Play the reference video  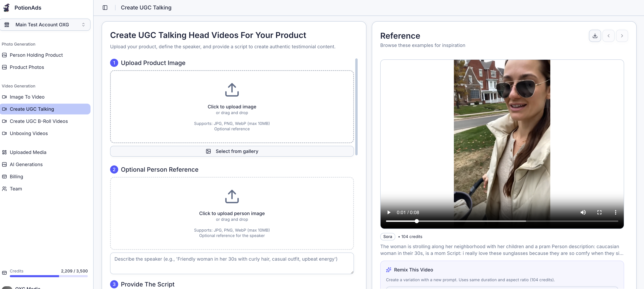pos(389,212)
